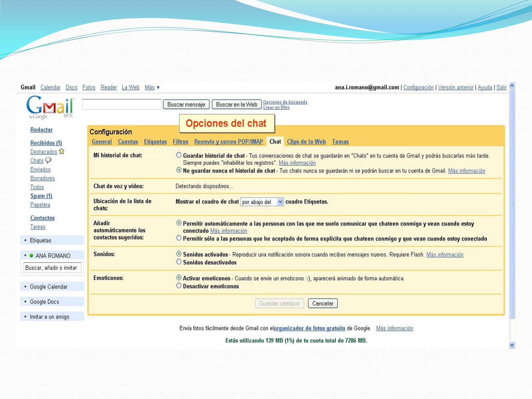Screen dimensions: 532x399
Task: Open Calendar in top navigation
Action: [50, 87]
